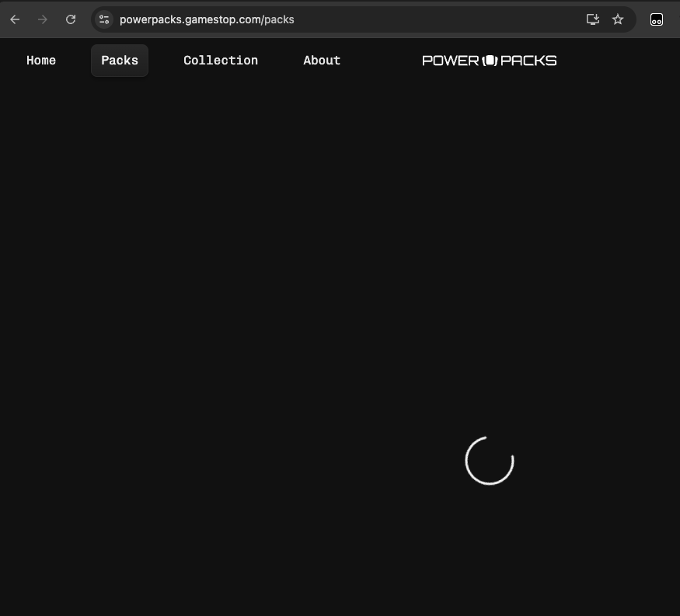680x616 pixels.
Task: Go to the Collection page
Action: [221, 61]
